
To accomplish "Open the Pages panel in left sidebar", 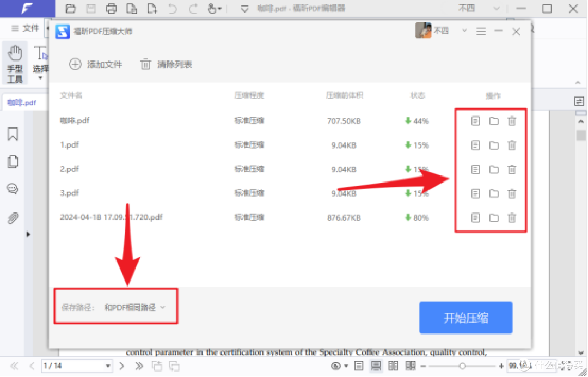I will [13, 161].
